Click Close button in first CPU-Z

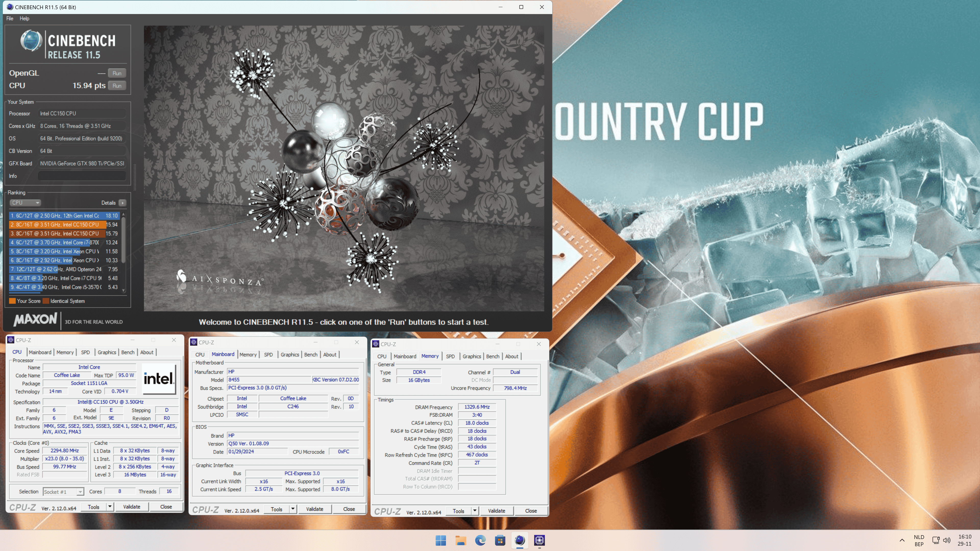[166, 507]
